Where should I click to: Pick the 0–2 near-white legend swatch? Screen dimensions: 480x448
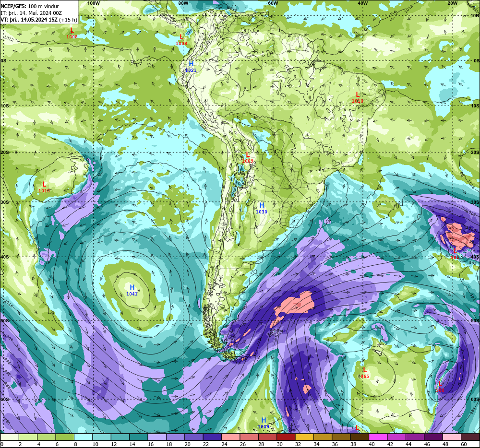[10, 436]
